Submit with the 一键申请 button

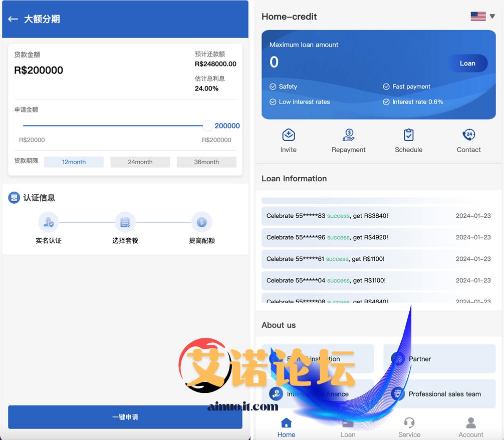coord(125,417)
